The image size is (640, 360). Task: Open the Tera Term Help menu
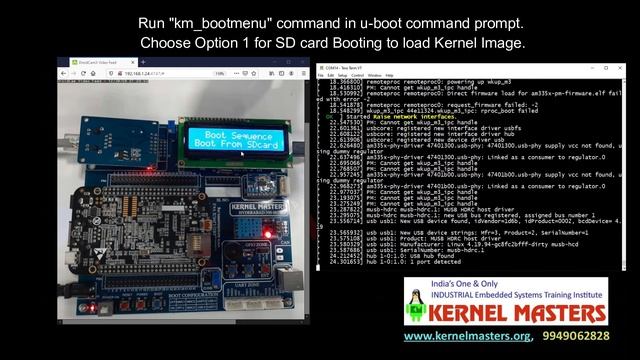[x=389, y=76]
